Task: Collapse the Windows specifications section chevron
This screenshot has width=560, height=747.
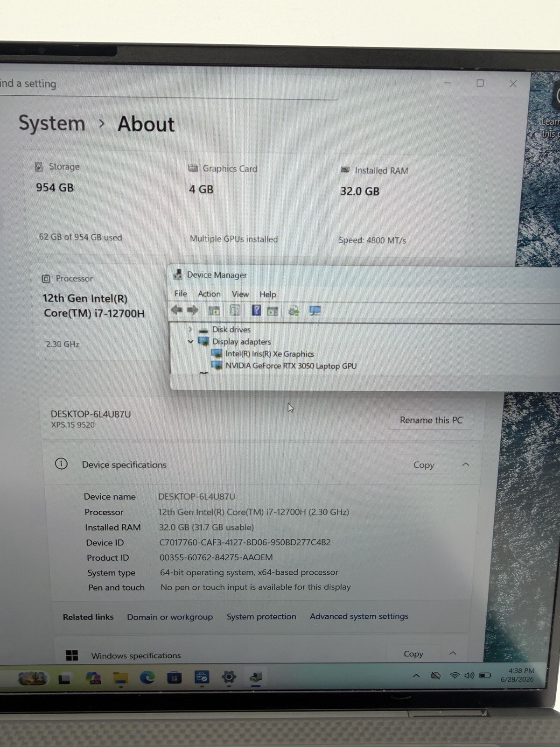Action: [453, 653]
